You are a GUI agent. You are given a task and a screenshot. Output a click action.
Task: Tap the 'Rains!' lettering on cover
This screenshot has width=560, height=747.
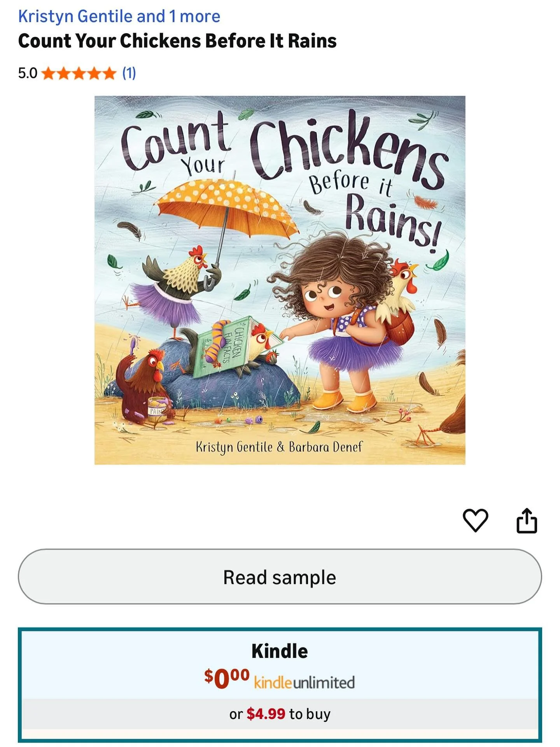[393, 222]
